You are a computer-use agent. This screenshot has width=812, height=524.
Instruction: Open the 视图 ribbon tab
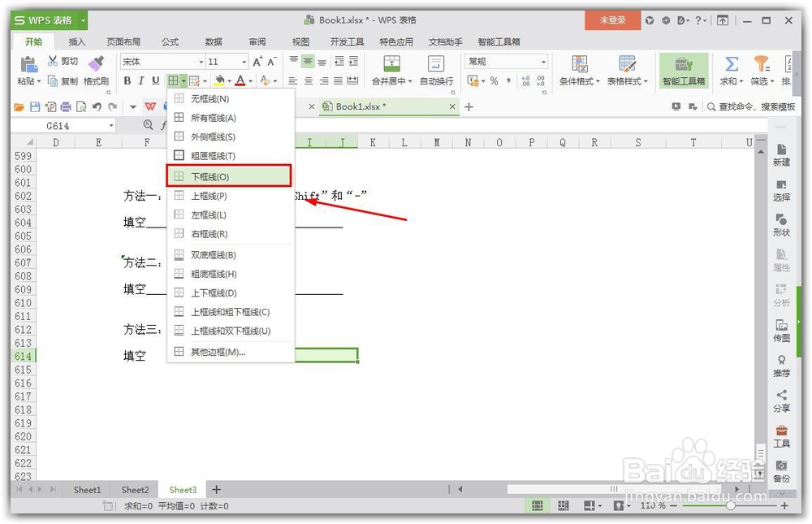point(300,41)
